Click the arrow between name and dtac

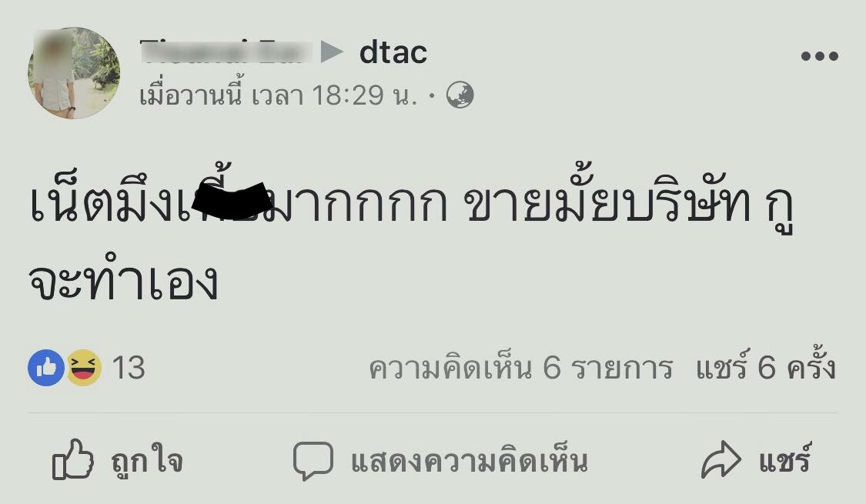click(x=332, y=52)
